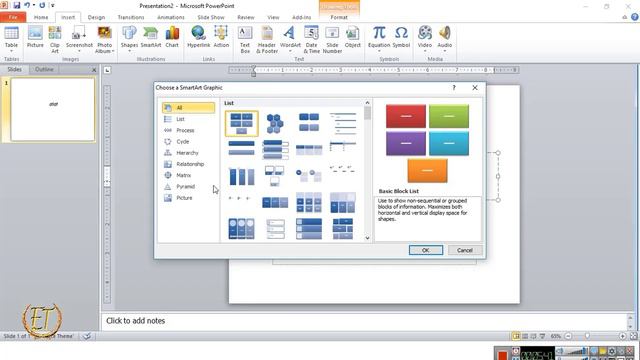The height and width of the screenshot is (360, 640).
Task: Open the Review tab
Action: coord(246,17)
